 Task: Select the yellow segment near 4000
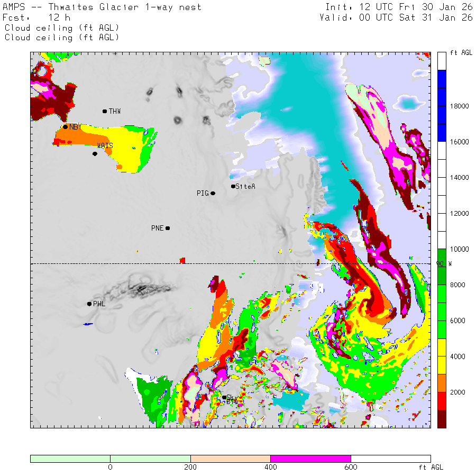coord(442,356)
